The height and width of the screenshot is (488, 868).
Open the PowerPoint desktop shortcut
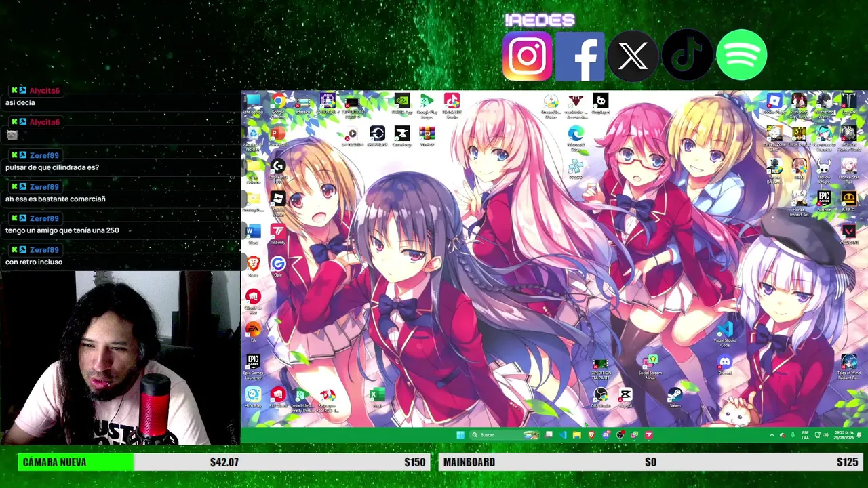tap(278, 136)
